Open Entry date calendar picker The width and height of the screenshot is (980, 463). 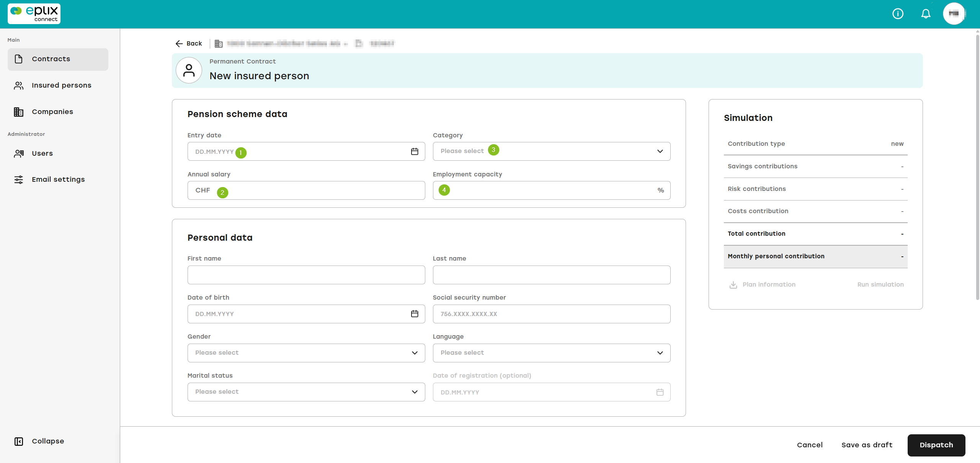coord(415,152)
